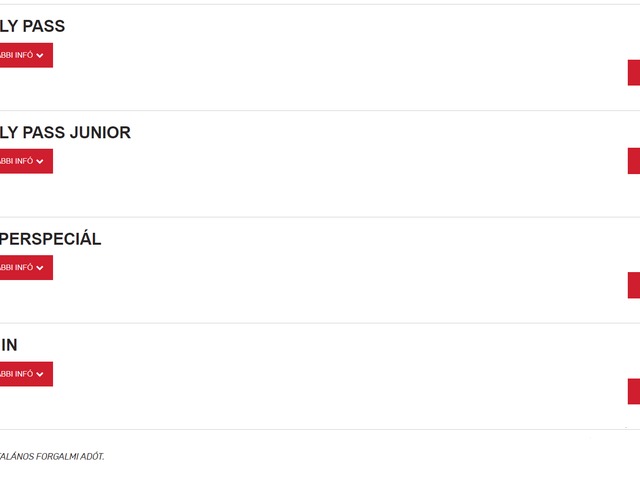Image resolution: width=640 pixels, height=480 pixels.
Task: Click the chevron arrow in PERSPECIÁL info button
Action: tap(40, 268)
